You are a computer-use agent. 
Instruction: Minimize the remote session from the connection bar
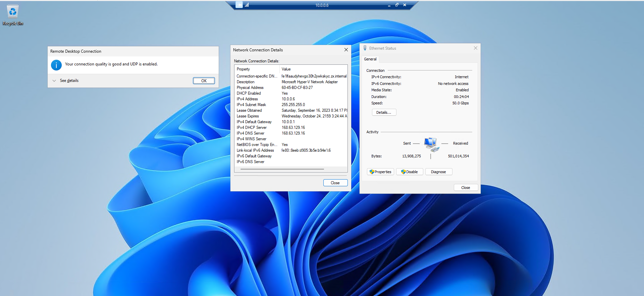pyautogui.click(x=389, y=5)
